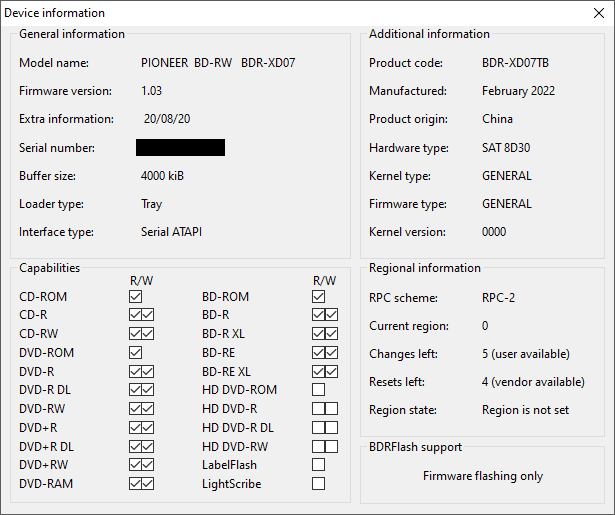Screen dimensions: 615x515
Task: Check the HD DVD-R write checkbox
Action: tap(331, 409)
